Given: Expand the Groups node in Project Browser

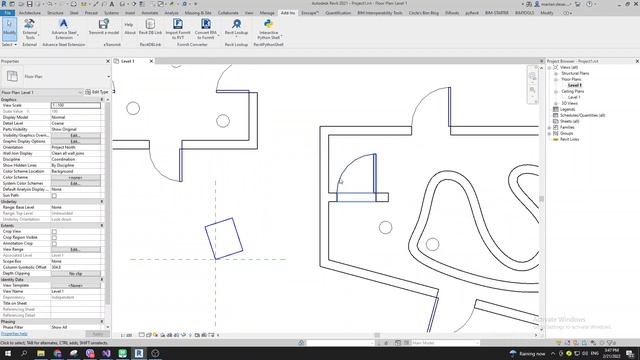Looking at the screenshot, I should click(x=549, y=133).
